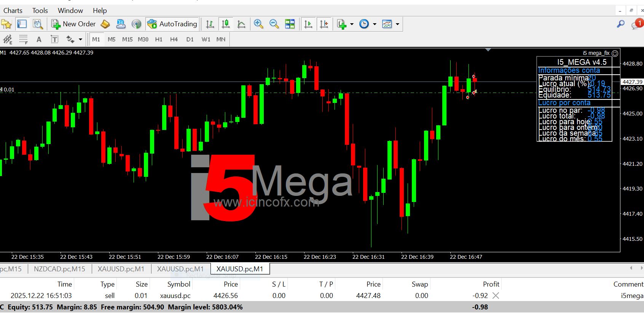This screenshot has width=644, height=314.
Task: Sort trades by the Symbol column header
Action: point(179,284)
